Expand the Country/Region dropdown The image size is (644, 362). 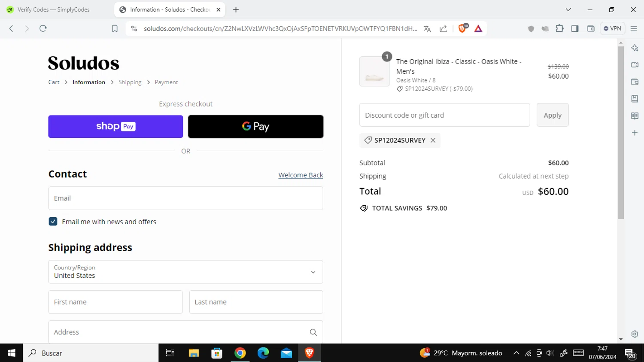click(x=185, y=272)
